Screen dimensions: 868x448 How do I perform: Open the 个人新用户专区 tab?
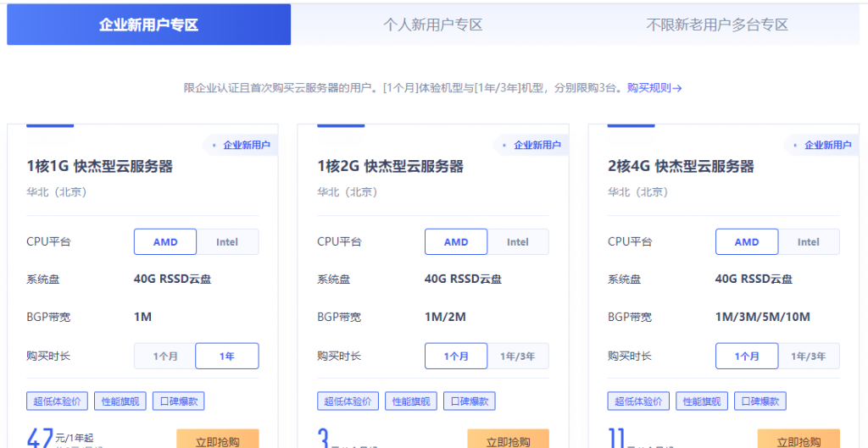[x=432, y=25]
